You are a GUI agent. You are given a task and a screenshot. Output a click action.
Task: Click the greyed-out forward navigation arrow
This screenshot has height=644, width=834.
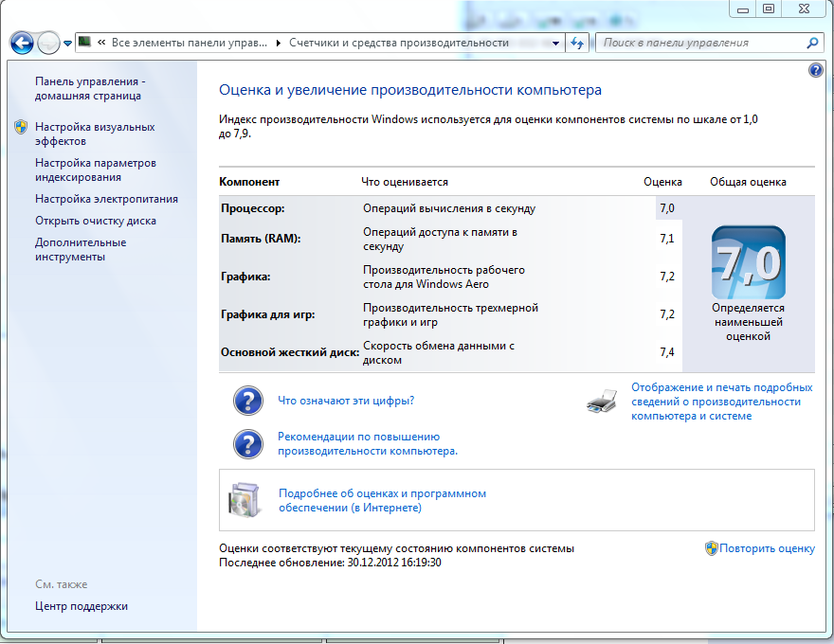click(x=49, y=43)
